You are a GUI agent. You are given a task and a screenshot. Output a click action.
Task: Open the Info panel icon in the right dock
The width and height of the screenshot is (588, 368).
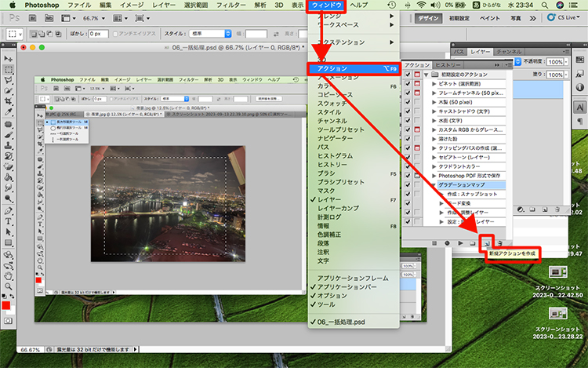(579, 87)
